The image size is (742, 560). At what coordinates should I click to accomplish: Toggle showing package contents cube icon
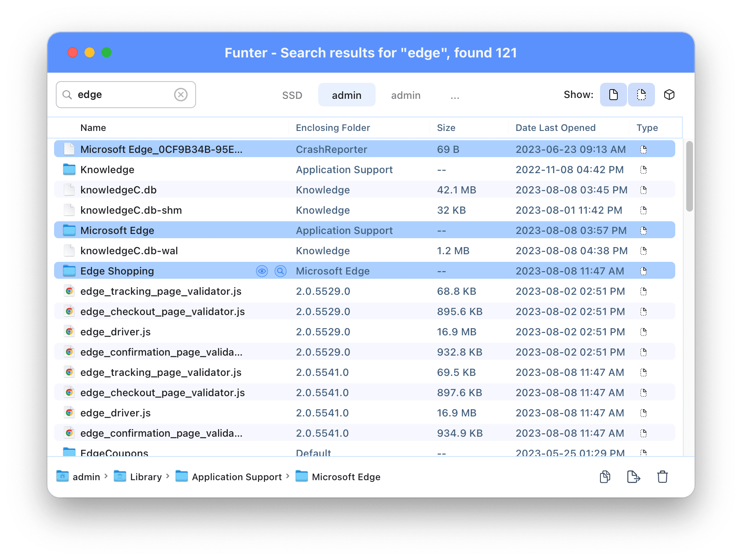pyautogui.click(x=669, y=95)
